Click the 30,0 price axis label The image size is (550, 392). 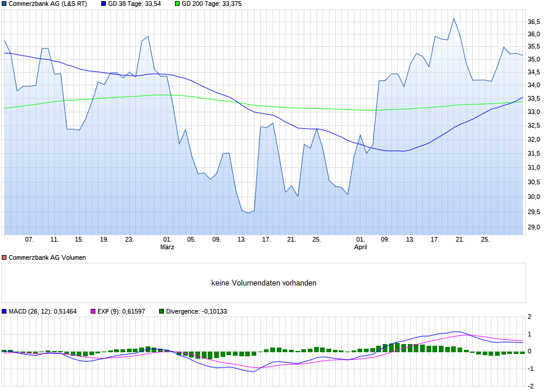tap(534, 197)
